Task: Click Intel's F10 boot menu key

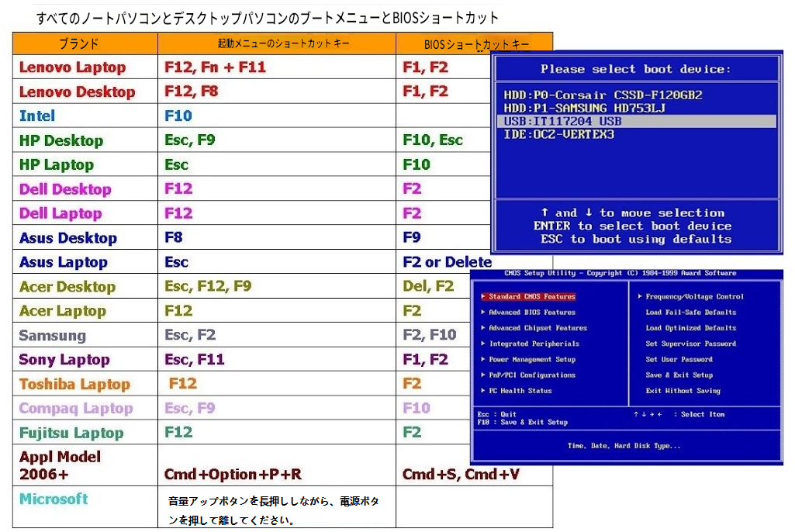Action: point(178,116)
